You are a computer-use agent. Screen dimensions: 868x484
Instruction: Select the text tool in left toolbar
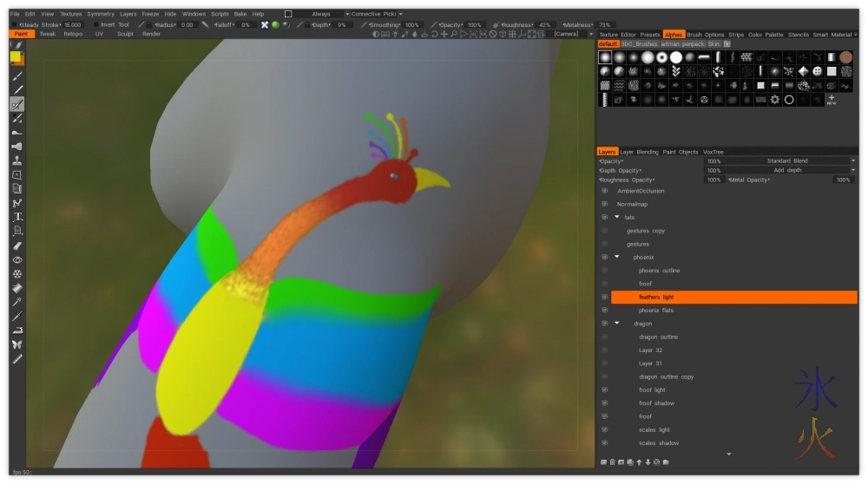point(17,217)
